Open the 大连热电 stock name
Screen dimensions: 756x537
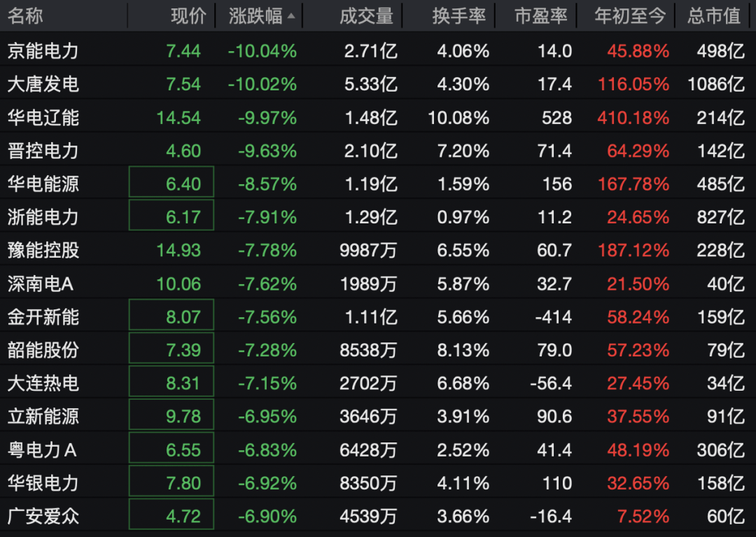[x=43, y=384]
